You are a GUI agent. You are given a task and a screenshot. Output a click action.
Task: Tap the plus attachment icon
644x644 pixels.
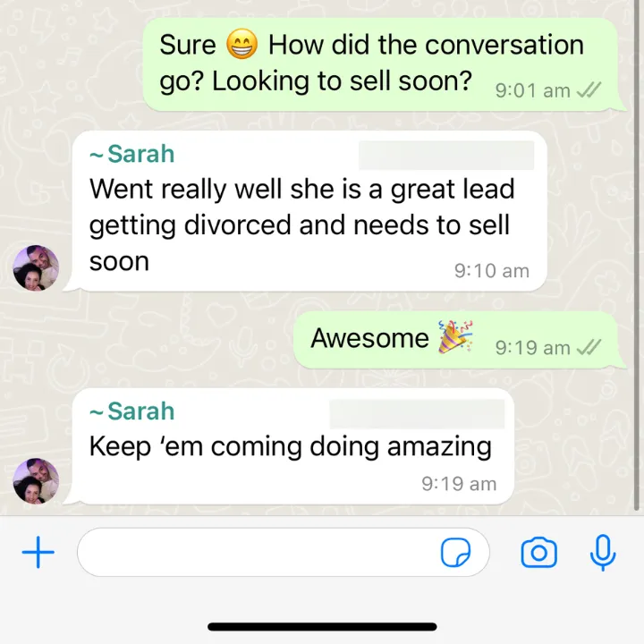(x=38, y=552)
